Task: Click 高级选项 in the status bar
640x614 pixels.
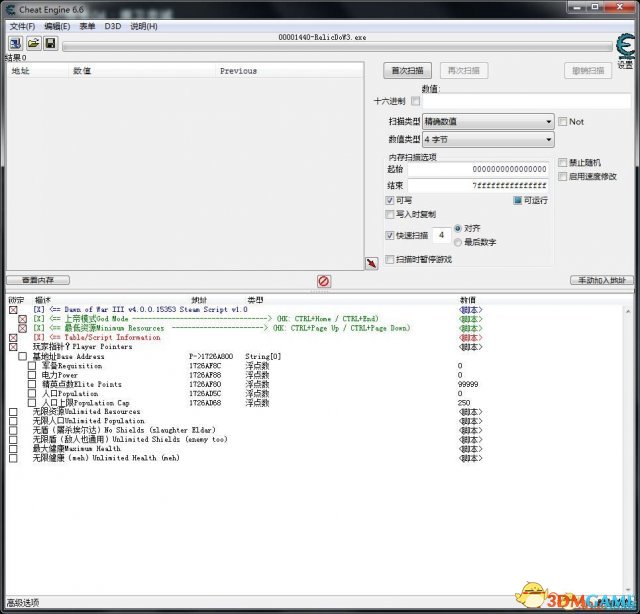Action: click(23, 603)
